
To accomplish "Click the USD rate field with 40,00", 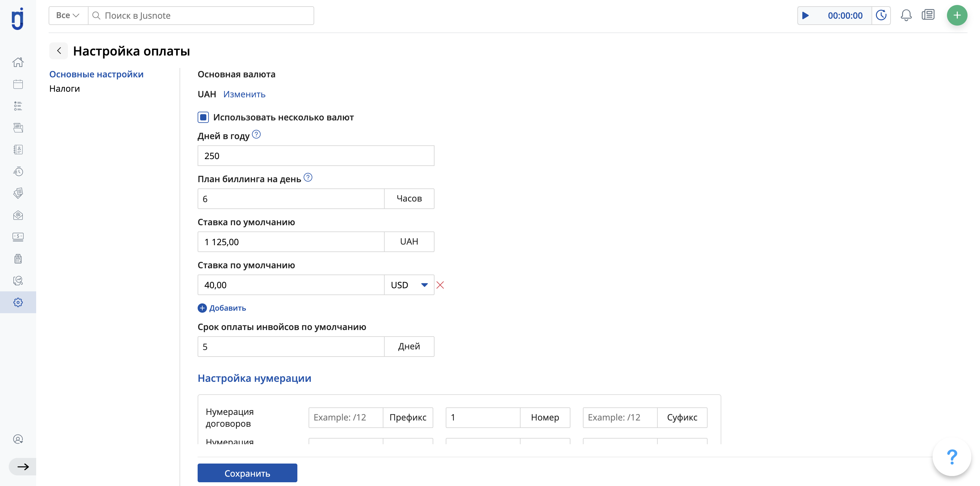I will coord(291,285).
